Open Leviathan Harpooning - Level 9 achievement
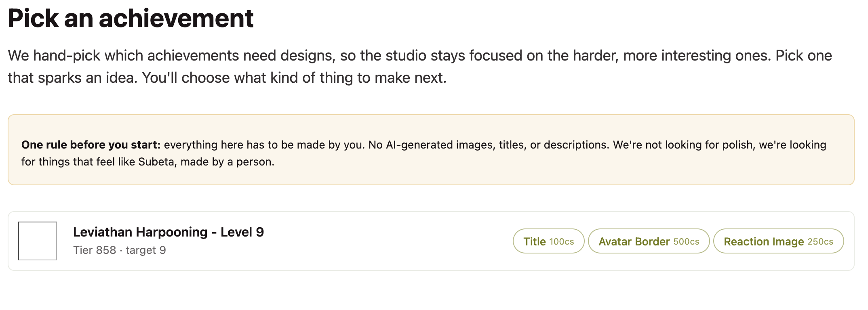Screen dimensions: 868x310 [x=169, y=232]
